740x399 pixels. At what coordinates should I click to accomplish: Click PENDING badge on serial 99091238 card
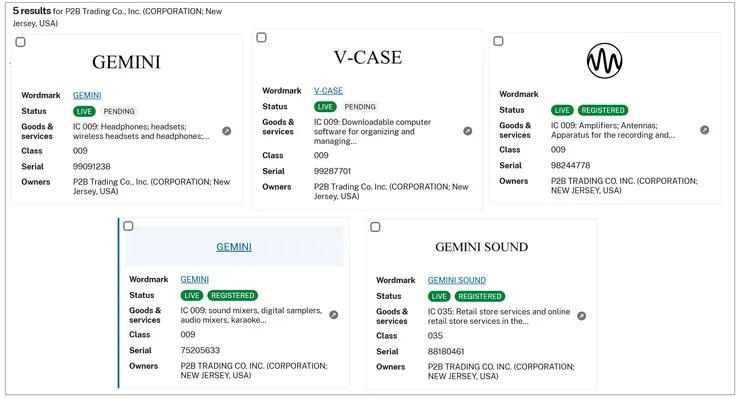[119, 111]
